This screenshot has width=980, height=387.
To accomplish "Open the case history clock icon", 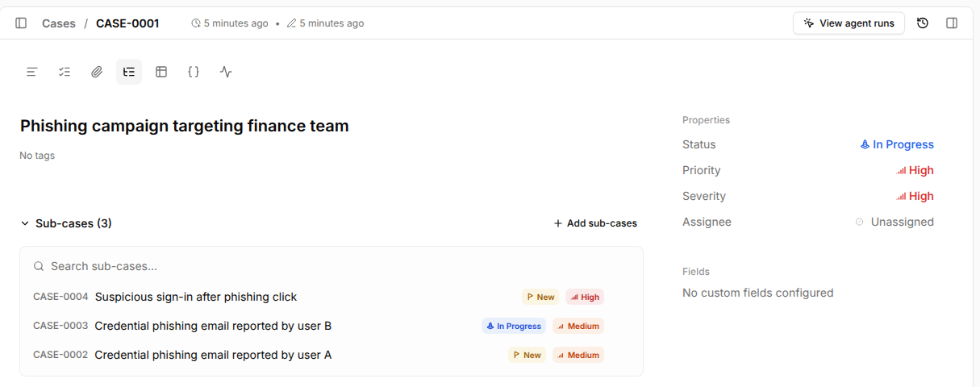I will click(x=923, y=23).
